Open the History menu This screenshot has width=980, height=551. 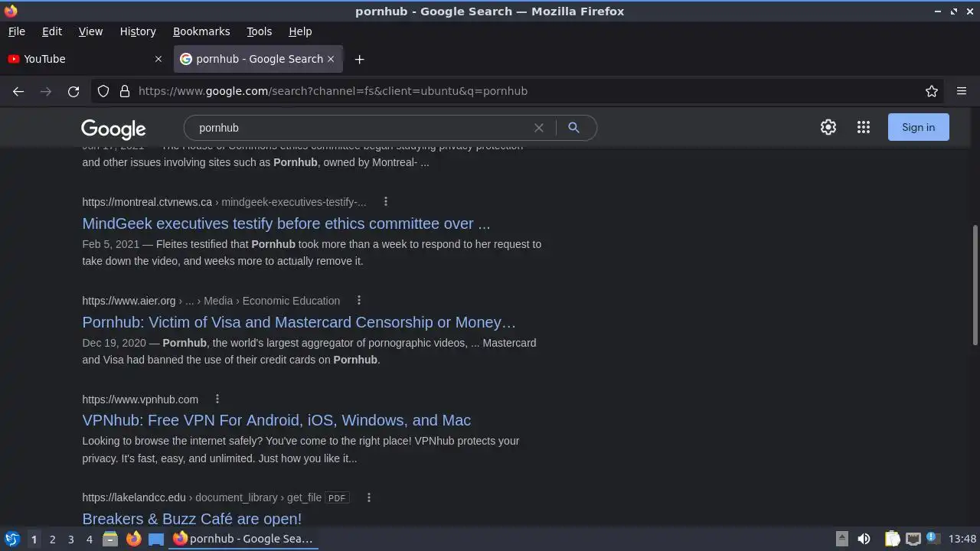(x=138, y=31)
